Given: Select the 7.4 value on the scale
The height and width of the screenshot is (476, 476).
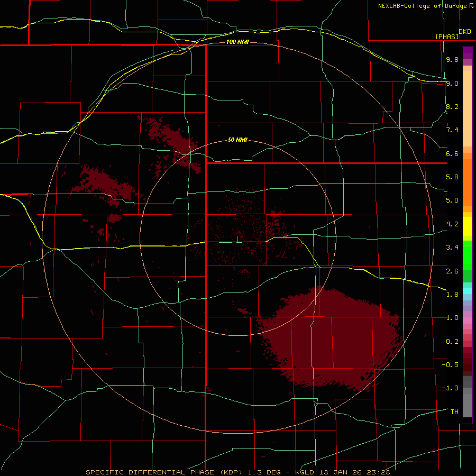Looking at the screenshot, I should pos(452,130).
